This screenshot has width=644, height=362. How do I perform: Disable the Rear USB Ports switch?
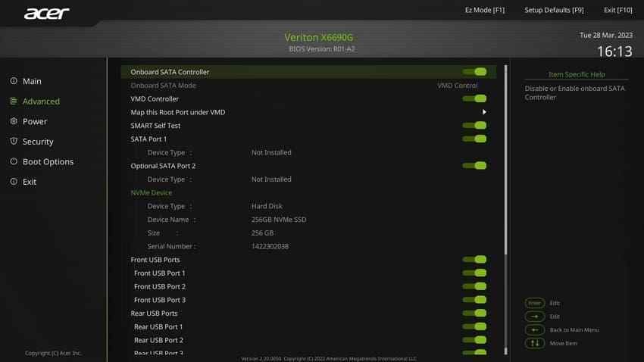pyautogui.click(x=474, y=314)
